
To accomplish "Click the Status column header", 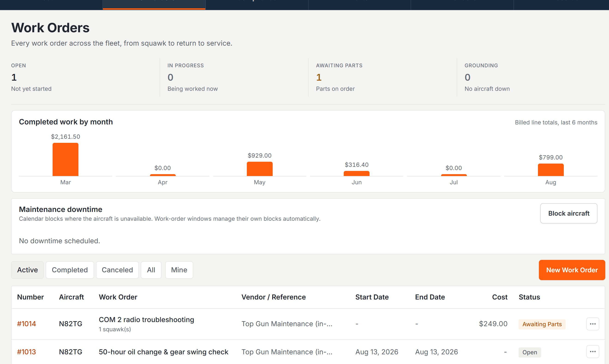I will pyautogui.click(x=529, y=297).
